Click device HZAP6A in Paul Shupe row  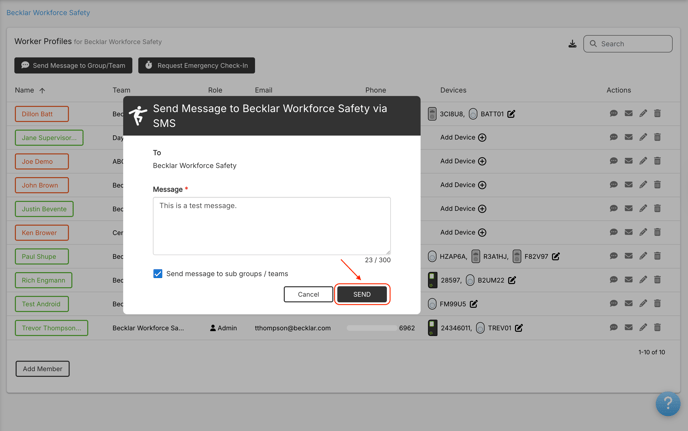click(x=448, y=256)
